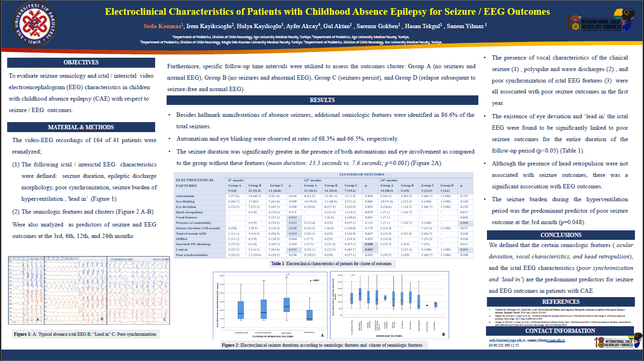Click box plot Figure 2B of semiologic features
The width and height of the screenshot is (644, 361).
click(x=390, y=306)
